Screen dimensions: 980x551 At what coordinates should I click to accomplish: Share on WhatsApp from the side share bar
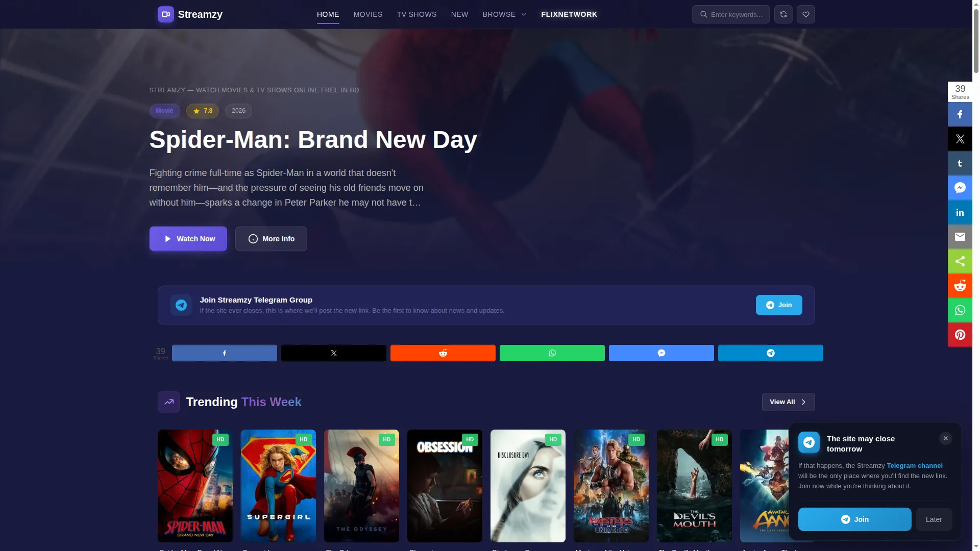coord(960,310)
